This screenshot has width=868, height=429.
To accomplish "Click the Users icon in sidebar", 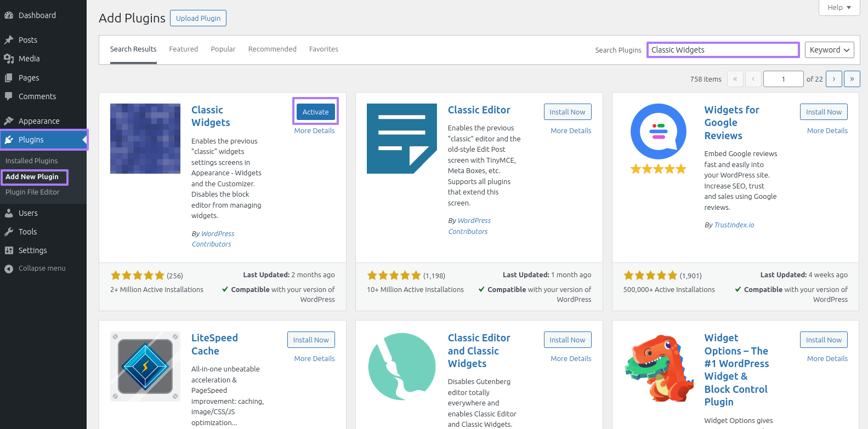I will [9, 213].
